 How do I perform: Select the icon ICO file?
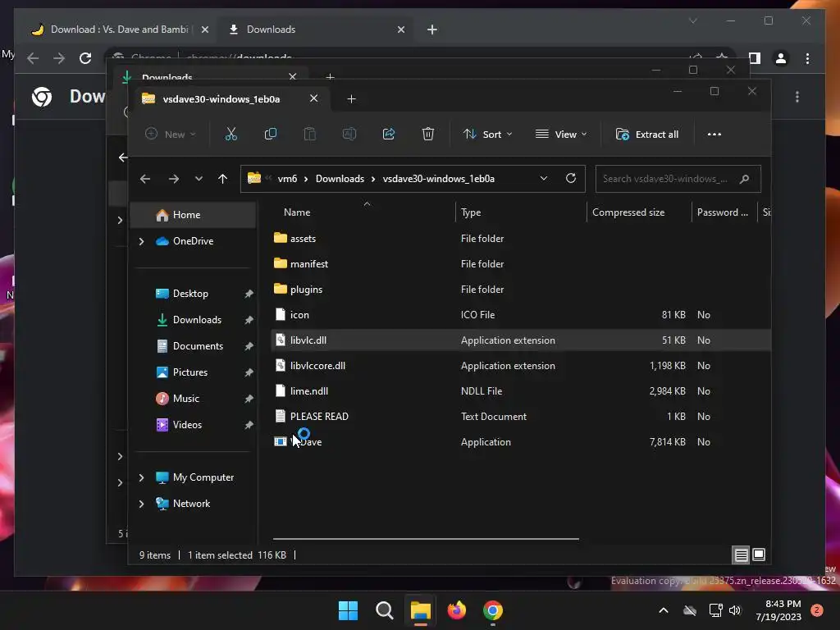[299, 315]
